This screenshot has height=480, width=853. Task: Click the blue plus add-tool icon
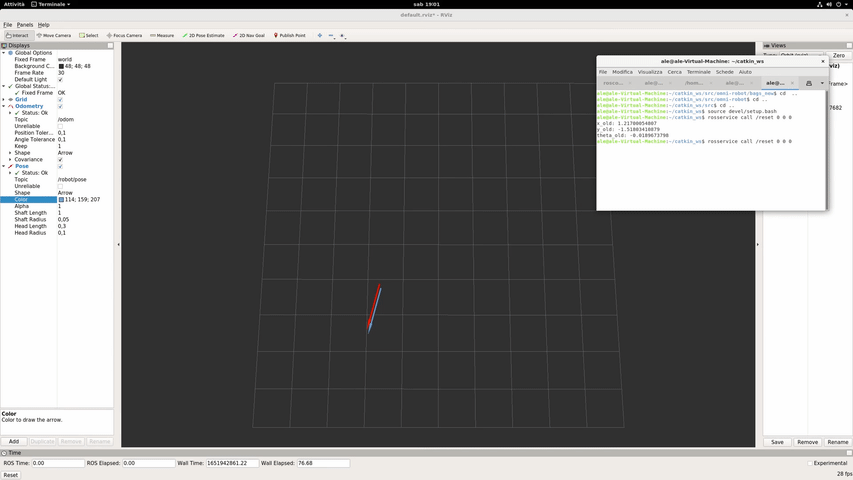point(320,35)
